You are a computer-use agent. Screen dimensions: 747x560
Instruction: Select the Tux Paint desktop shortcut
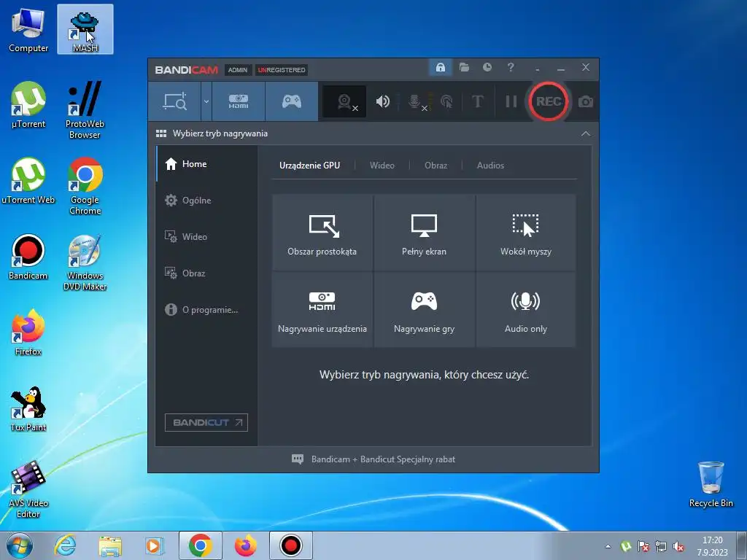[x=28, y=408]
